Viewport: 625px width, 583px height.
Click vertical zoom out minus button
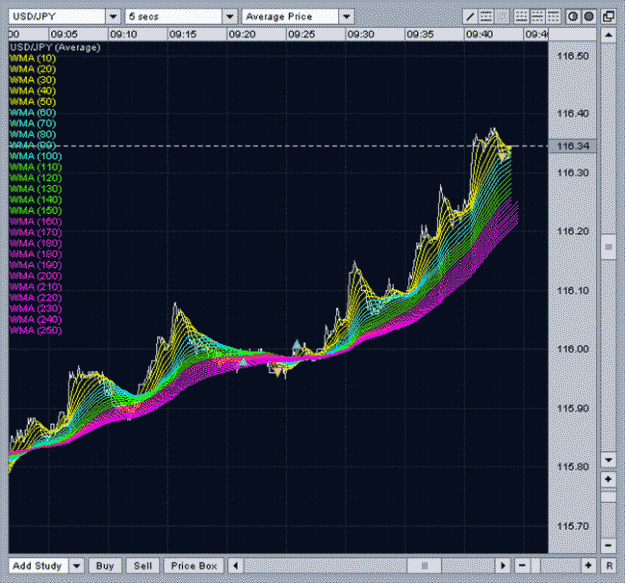click(x=608, y=545)
